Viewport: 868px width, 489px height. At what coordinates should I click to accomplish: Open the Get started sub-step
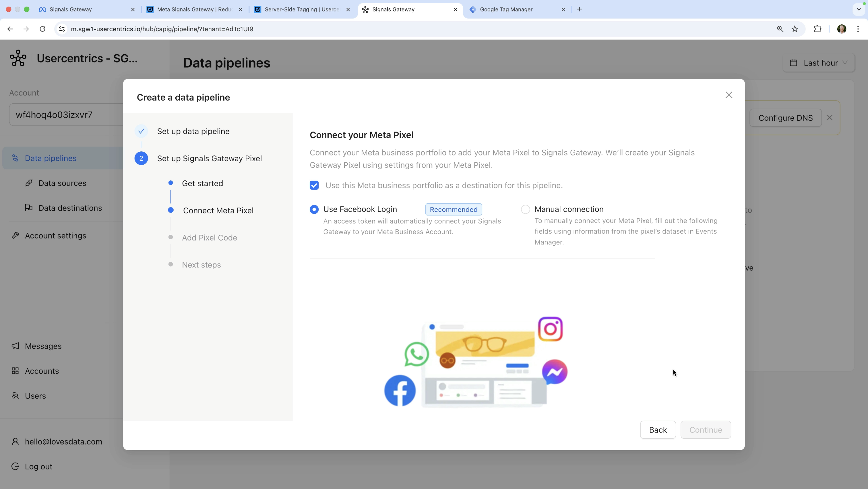[x=202, y=184]
